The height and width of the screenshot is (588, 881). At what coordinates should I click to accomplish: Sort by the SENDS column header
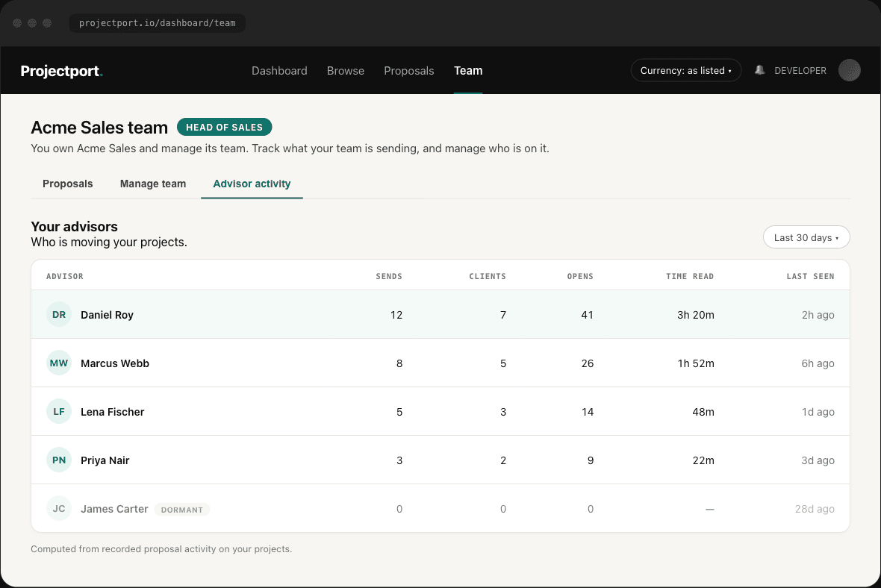[389, 276]
